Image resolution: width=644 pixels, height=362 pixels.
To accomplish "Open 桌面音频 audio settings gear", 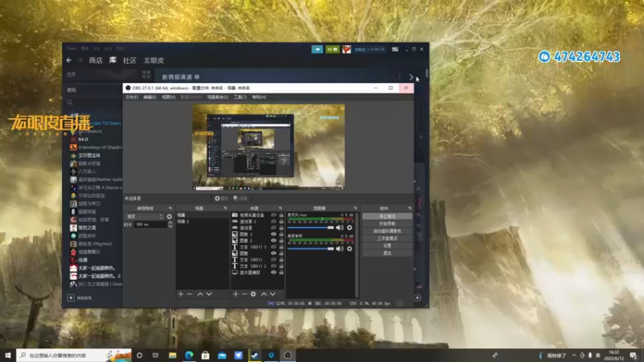I will [x=349, y=249].
